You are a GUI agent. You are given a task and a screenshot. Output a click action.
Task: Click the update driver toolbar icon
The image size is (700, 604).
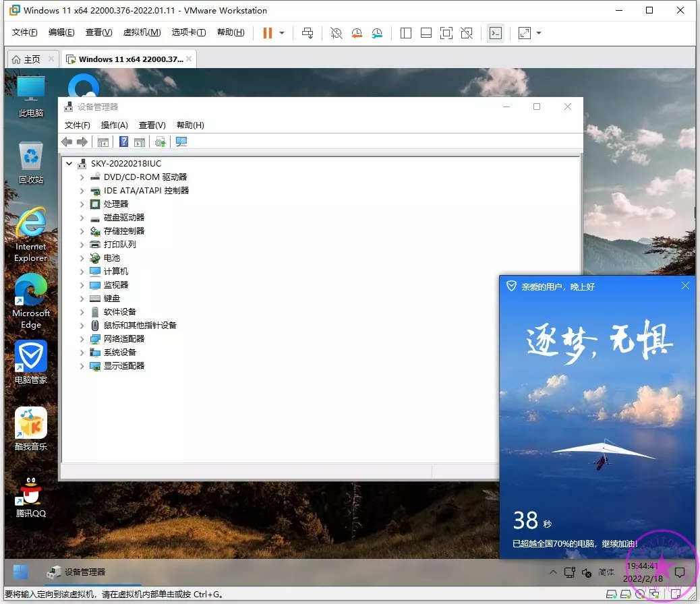click(x=160, y=142)
